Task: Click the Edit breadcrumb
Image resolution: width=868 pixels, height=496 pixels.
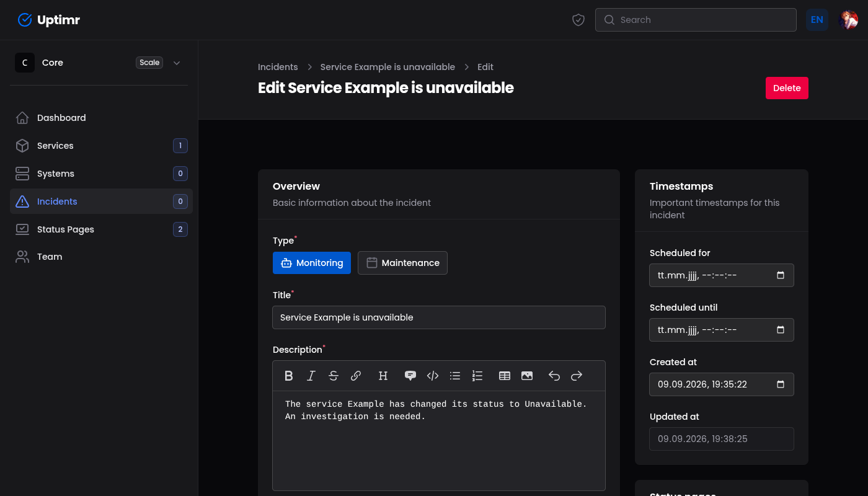Action: (x=485, y=67)
